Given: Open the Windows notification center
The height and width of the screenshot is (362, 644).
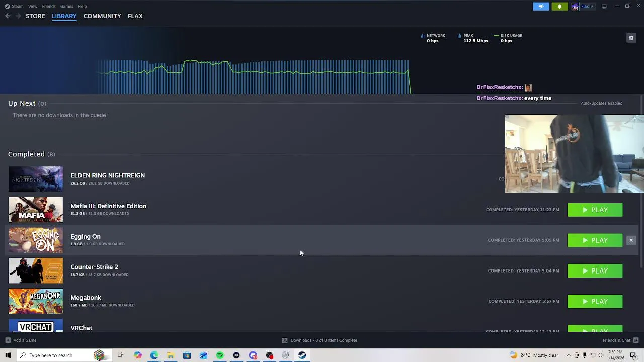Looking at the screenshot, I should [x=633, y=355].
